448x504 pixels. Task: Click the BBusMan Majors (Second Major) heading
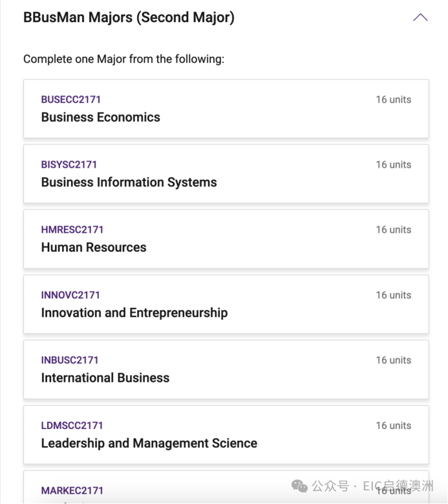(129, 17)
